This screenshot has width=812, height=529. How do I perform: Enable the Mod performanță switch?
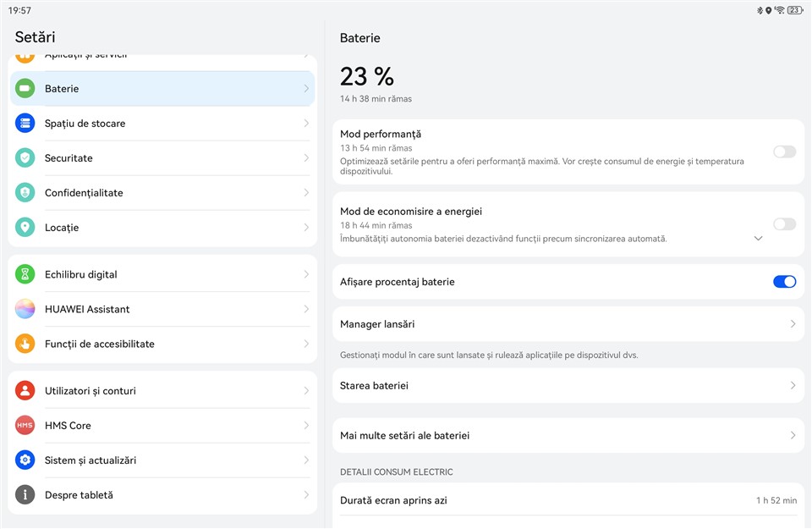coord(784,152)
